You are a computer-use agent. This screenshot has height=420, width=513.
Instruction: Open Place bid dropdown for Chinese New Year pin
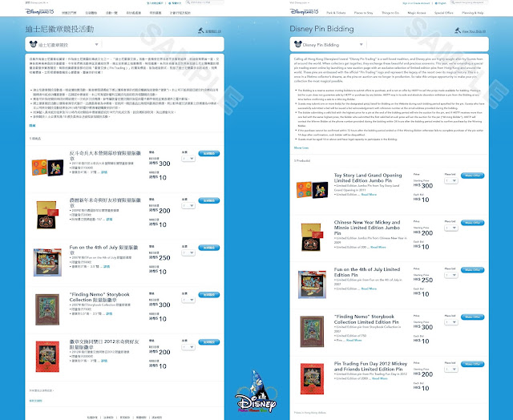pos(450,228)
